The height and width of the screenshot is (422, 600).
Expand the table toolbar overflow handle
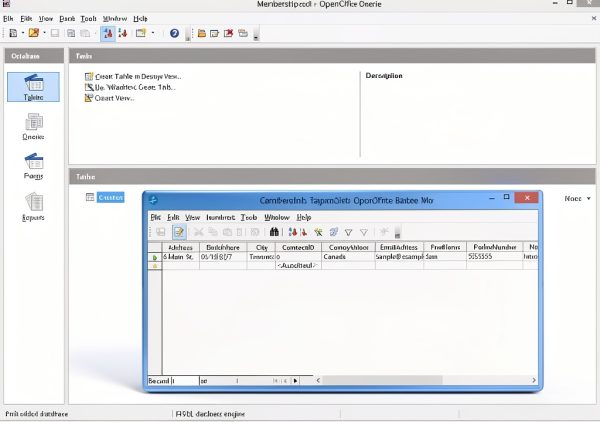tap(256, 34)
